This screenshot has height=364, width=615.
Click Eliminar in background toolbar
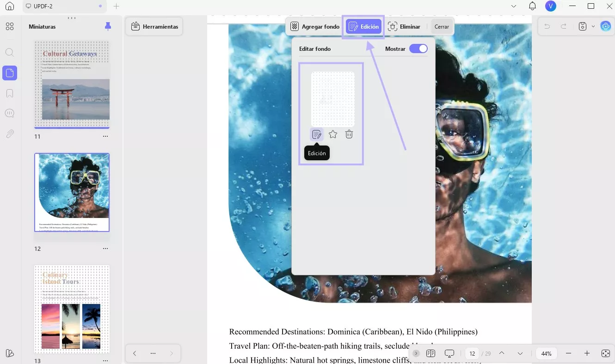[x=404, y=27]
